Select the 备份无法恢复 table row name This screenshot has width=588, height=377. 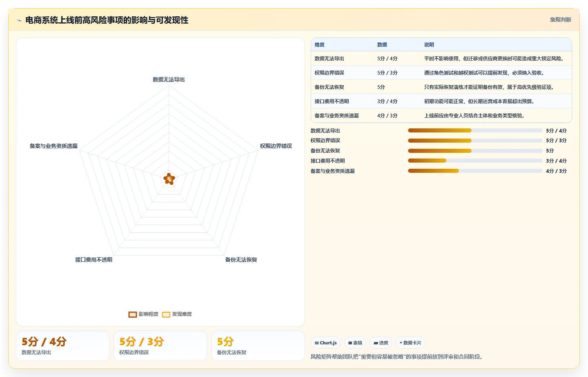[329, 87]
